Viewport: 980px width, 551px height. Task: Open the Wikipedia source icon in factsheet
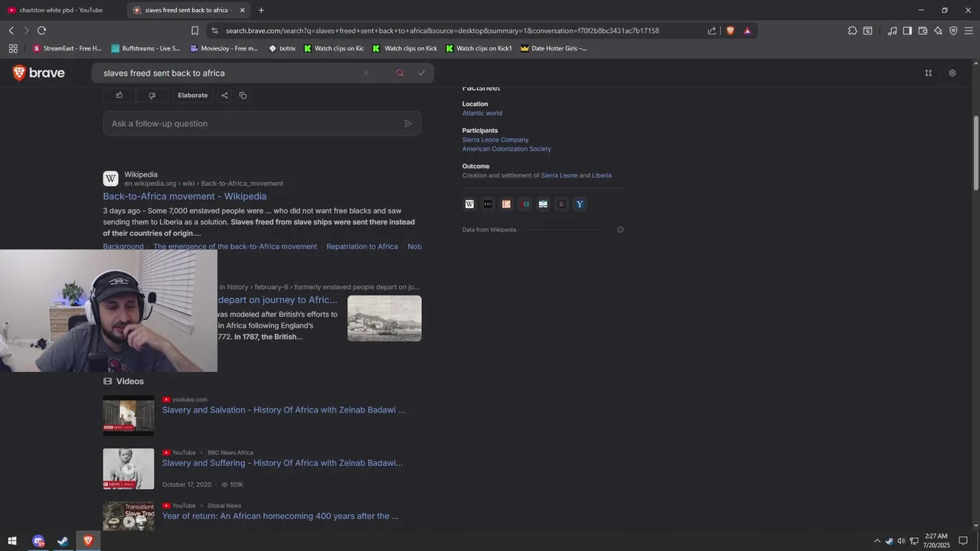(469, 204)
